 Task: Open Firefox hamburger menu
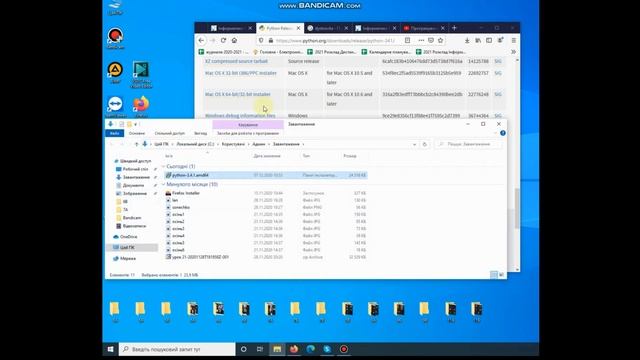pos(514,40)
